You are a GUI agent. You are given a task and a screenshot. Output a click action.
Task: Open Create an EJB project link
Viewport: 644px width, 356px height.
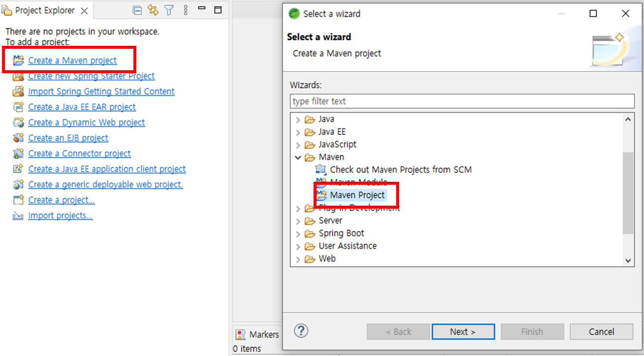(68, 138)
